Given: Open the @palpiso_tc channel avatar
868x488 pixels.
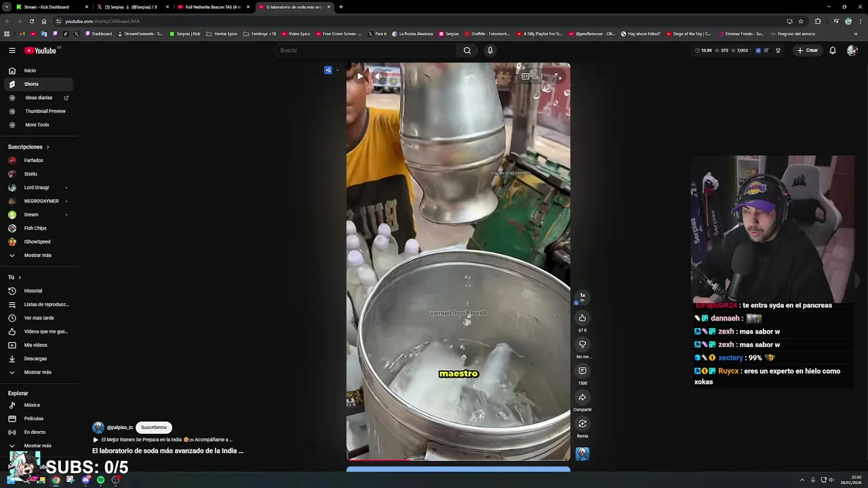Looking at the screenshot, I should (x=98, y=427).
